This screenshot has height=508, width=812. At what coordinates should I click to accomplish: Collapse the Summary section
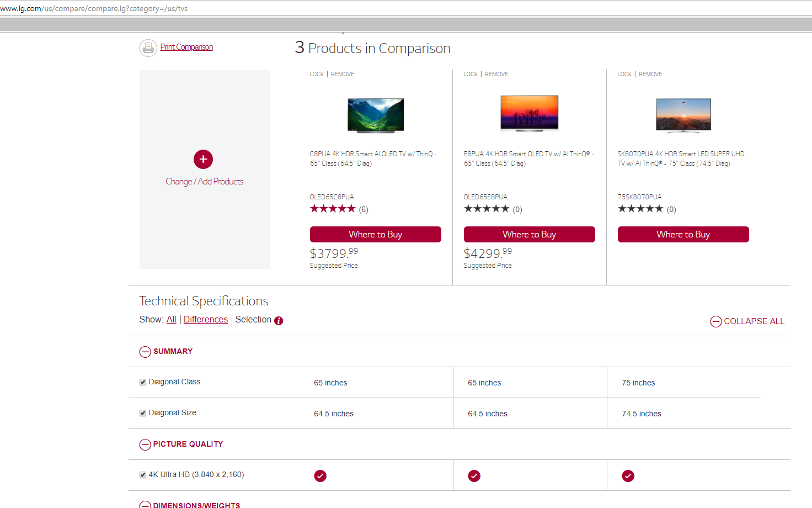coord(145,352)
